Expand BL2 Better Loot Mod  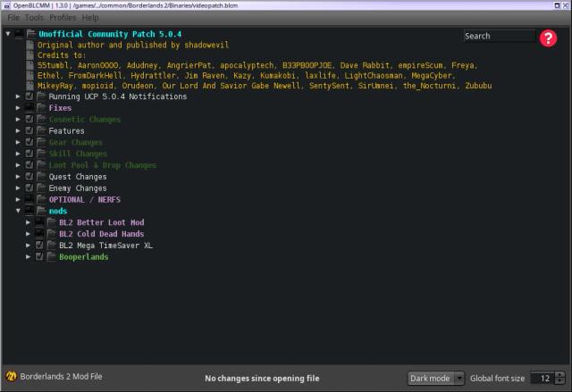point(29,223)
